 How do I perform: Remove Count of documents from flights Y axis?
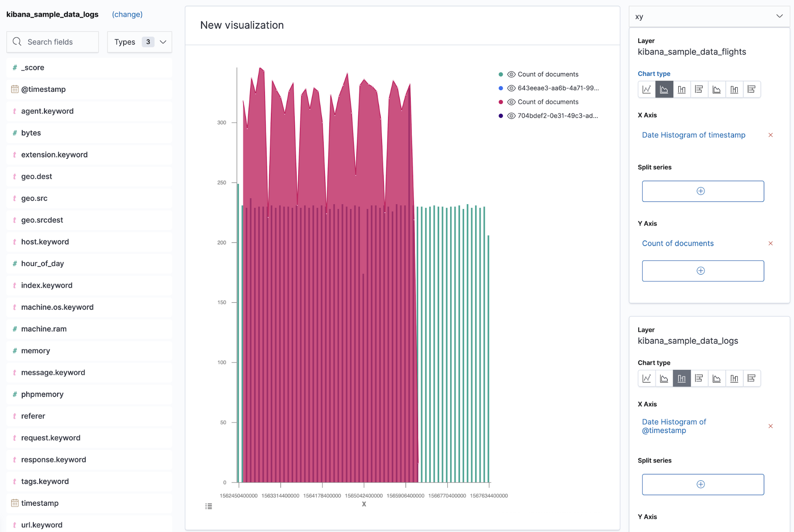(x=771, y=244)
